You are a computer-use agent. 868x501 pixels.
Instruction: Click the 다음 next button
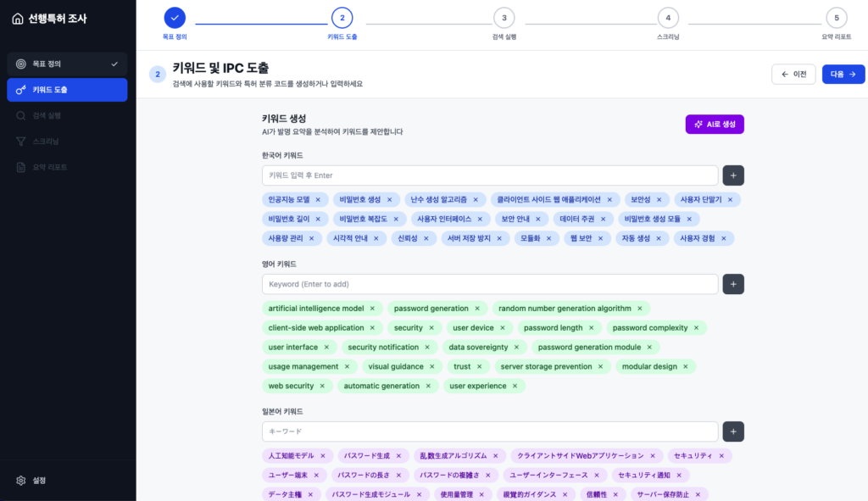point(843,75)
